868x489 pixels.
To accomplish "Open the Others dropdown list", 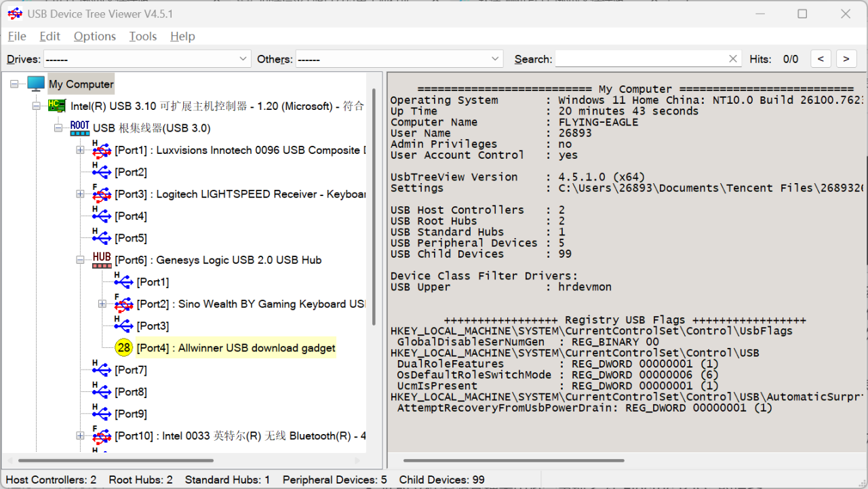I will (494, 58).
